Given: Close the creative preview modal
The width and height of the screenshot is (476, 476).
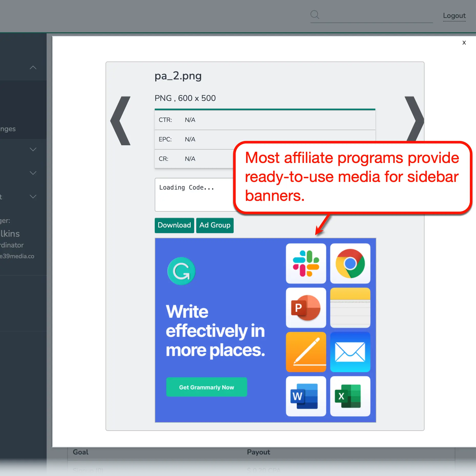Looking at the screenshot, I should click(x=464, y=43).
